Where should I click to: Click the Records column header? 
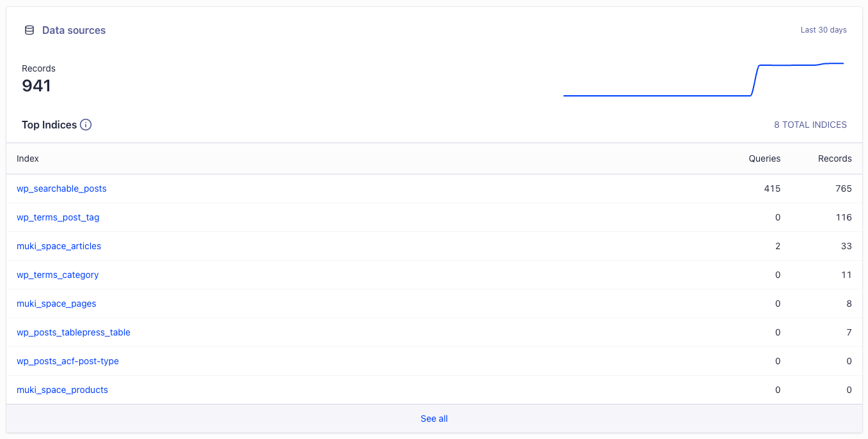(x=835, y=158)
